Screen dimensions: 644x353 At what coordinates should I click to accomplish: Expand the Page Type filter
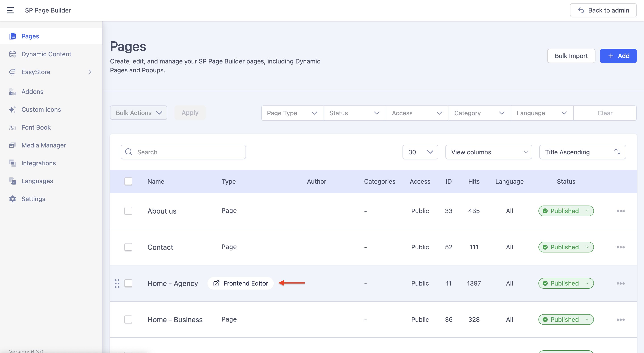pos(292,113)
